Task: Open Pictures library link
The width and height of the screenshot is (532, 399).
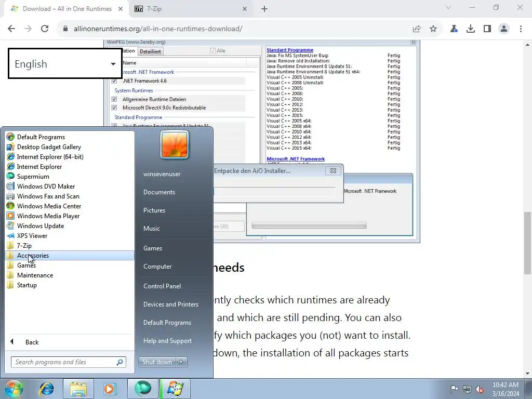Action: pyautogui.click(x=154, y=210)
